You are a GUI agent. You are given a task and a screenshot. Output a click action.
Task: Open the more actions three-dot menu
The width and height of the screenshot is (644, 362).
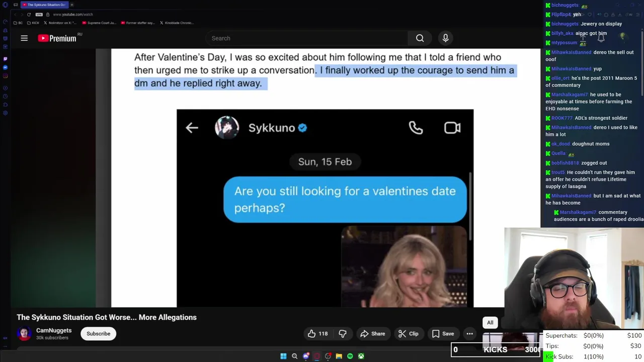pos(469,334)
